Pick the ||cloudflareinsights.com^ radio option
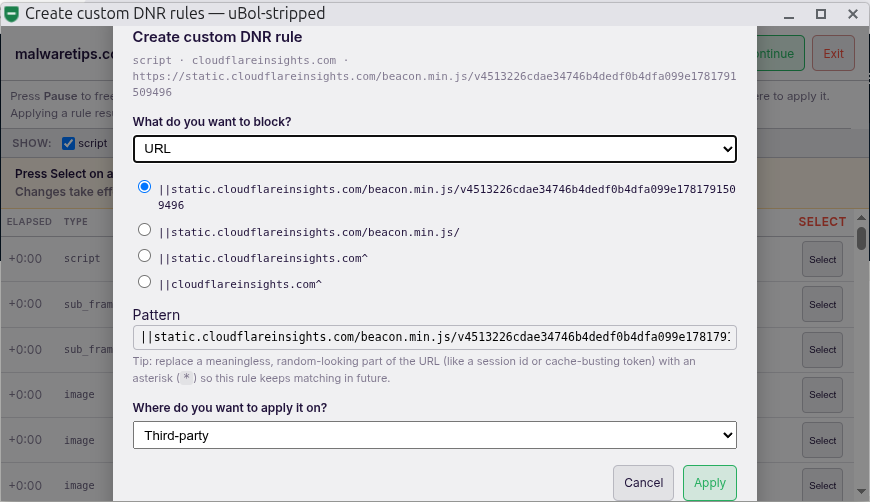Screen dimensions: 870x502 click(144, 282)
